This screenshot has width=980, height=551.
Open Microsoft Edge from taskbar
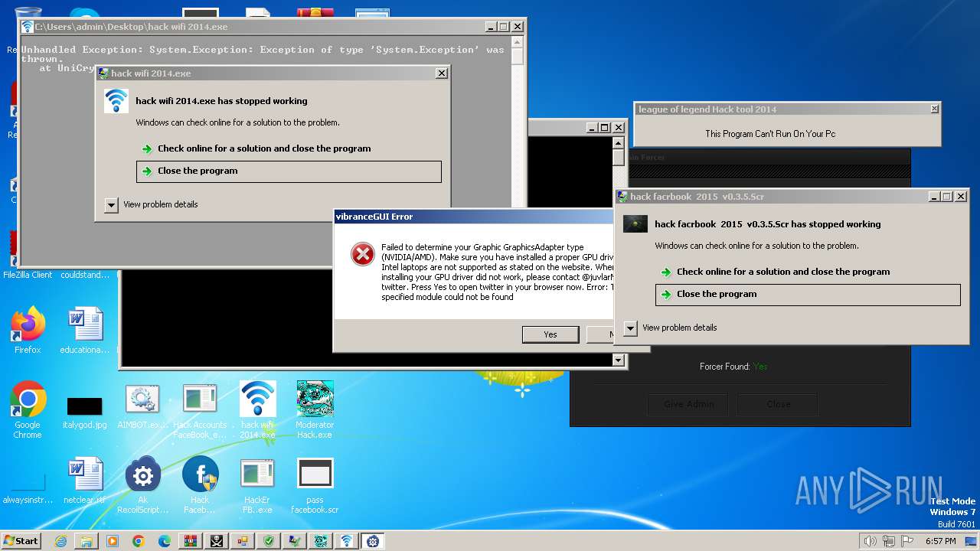point(165,541)
